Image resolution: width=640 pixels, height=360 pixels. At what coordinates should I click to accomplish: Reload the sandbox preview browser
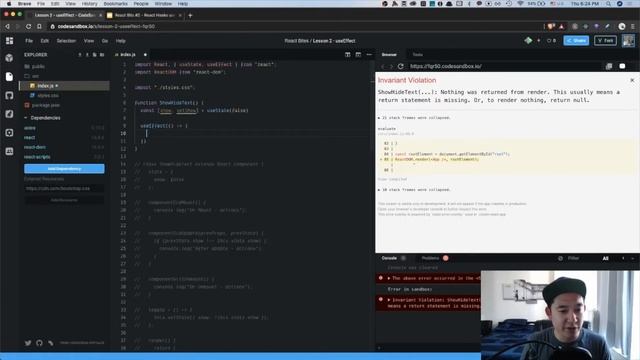click(401, 66)
